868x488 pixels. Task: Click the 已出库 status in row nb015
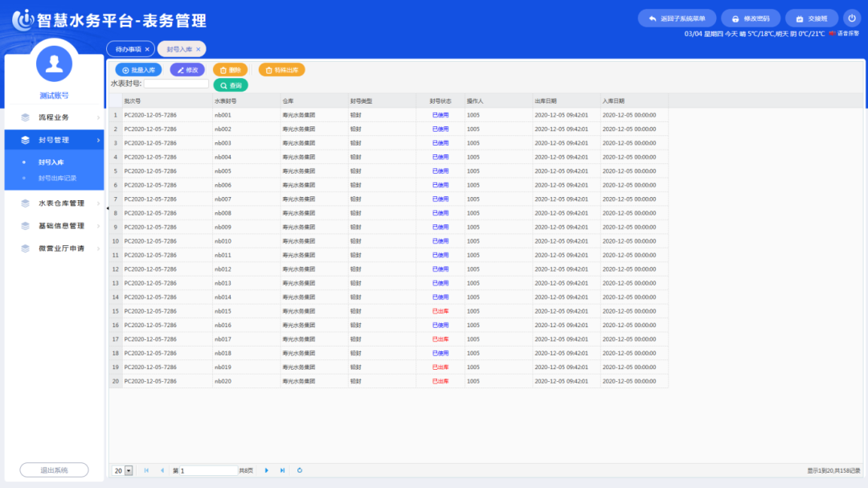pos(440,311)
